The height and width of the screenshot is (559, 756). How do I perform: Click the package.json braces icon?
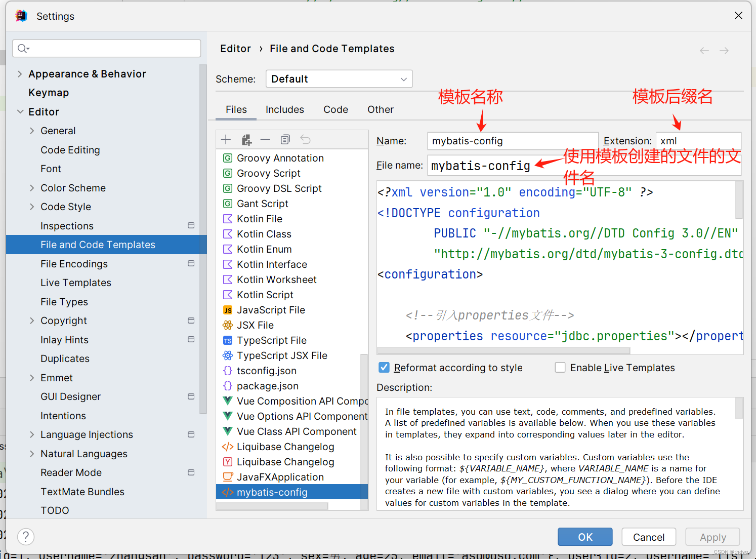click(228, 386)
